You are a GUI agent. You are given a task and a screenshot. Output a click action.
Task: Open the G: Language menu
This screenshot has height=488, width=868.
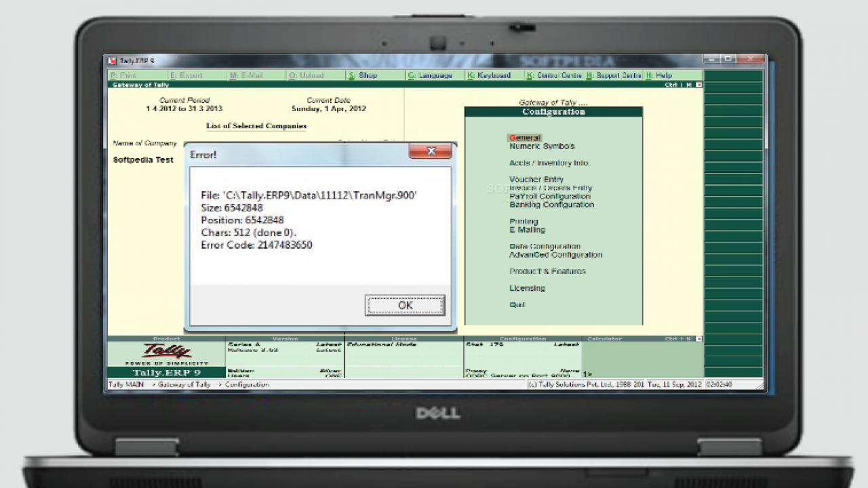click(x=430, y=75)
